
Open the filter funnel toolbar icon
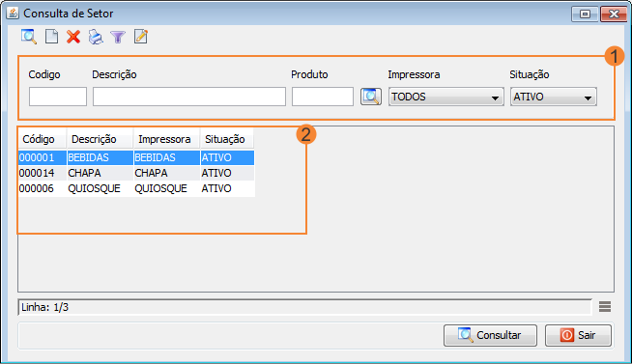118,37
